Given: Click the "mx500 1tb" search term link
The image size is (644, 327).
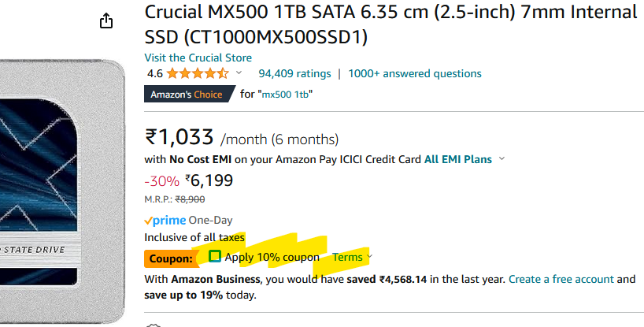Looking at the screenshot, I should pyautogui.click(x=285, y=94).
